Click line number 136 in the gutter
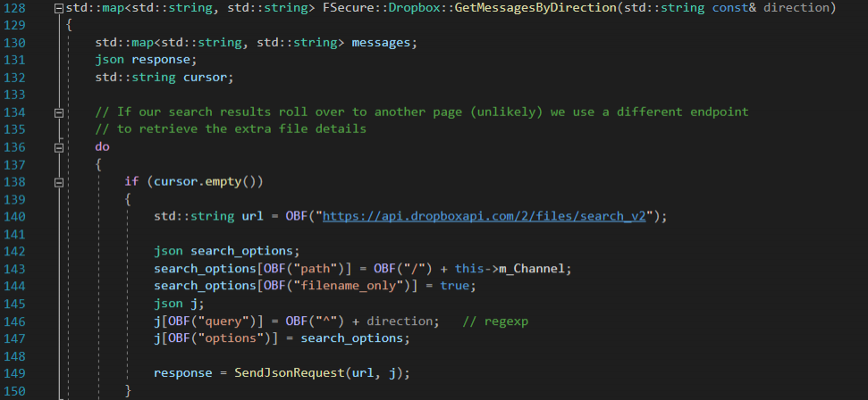868x400 pixels. point(14,146)
